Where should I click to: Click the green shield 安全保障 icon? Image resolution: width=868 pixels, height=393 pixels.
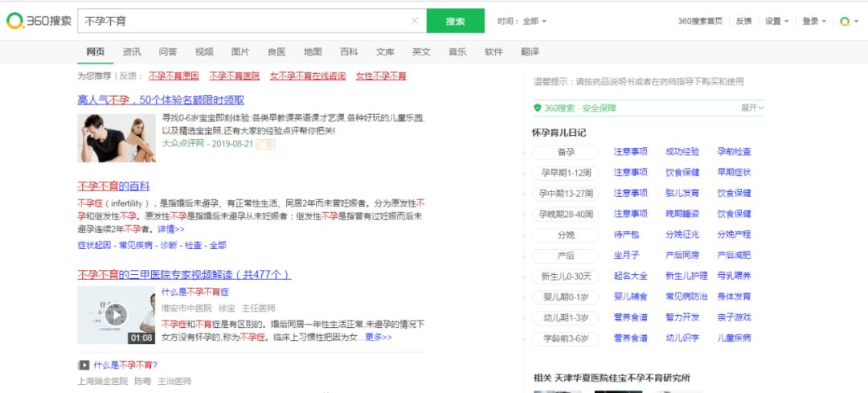537,108
